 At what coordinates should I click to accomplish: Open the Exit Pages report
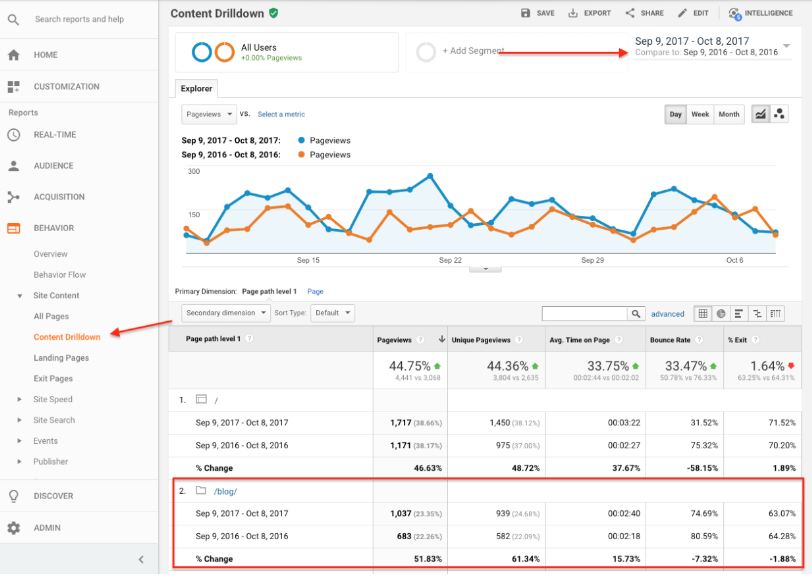click(53, 379)
